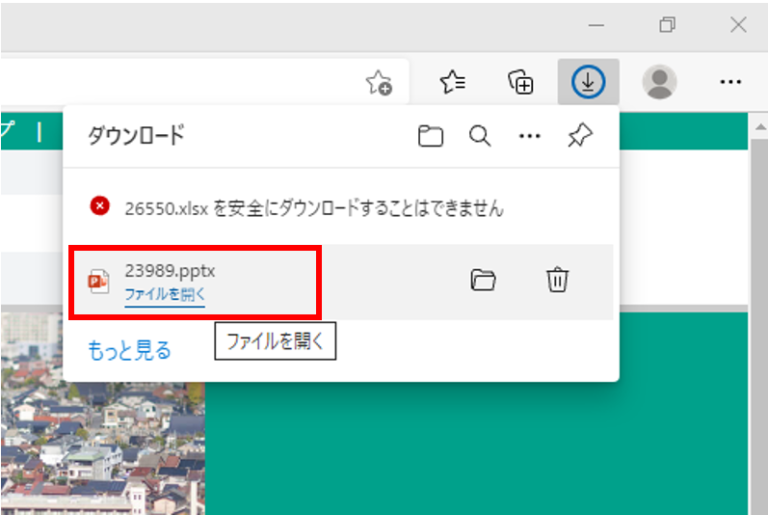Delete the 23989.pptx download entry
Screen dimensions: 768x515
pos(557,279)
